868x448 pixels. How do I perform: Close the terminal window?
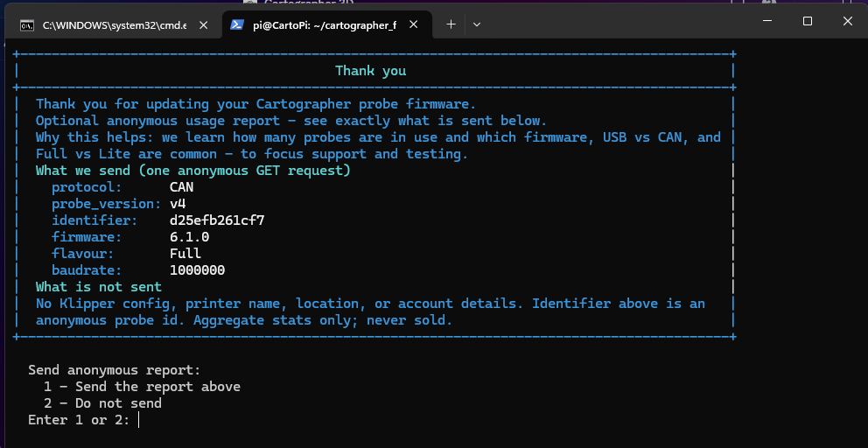coord(847,21)
